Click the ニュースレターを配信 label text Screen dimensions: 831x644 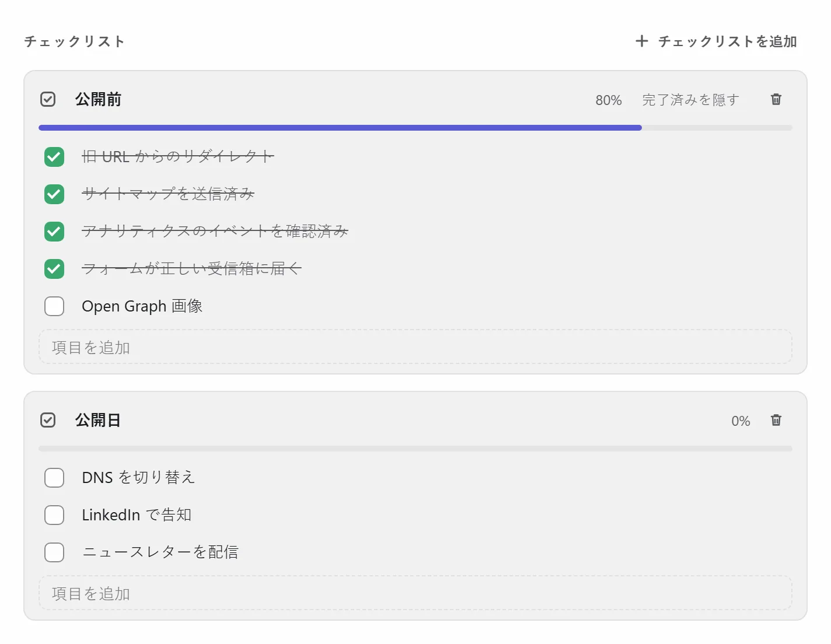point(160,552)
